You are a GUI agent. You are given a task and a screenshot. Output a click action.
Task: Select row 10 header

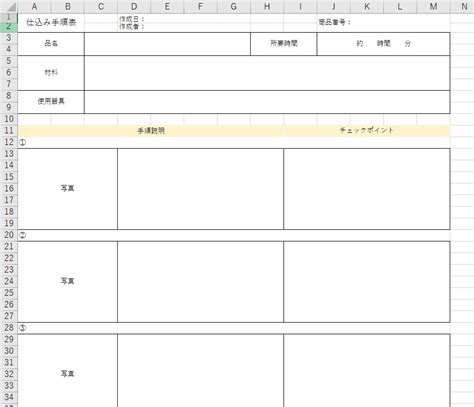click(9, 119)
